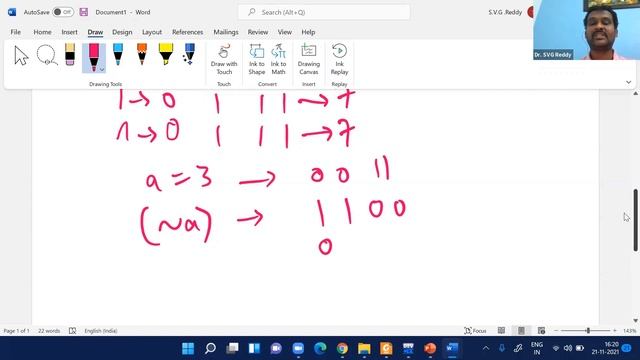Convert Ink to Math

[x=278, y=60]
